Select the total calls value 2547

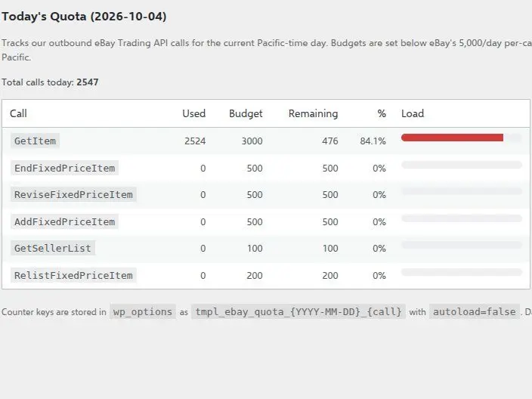point(88,82)
